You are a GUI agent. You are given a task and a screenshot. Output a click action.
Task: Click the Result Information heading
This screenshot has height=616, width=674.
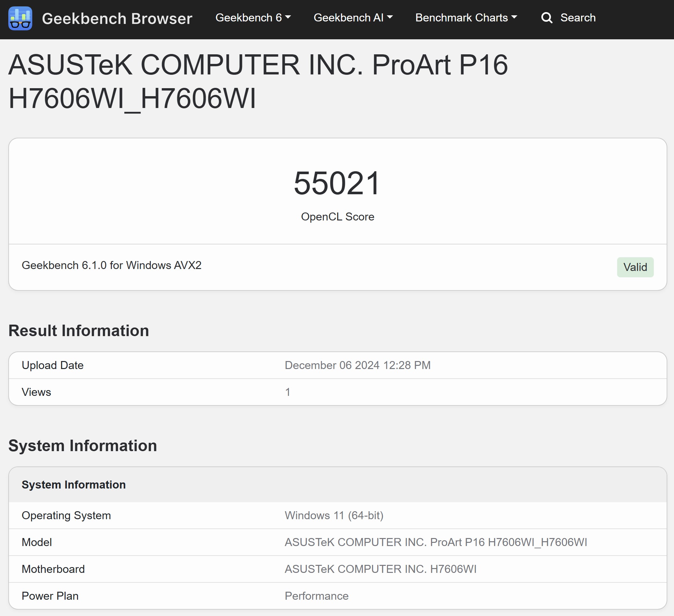[79, 331]
